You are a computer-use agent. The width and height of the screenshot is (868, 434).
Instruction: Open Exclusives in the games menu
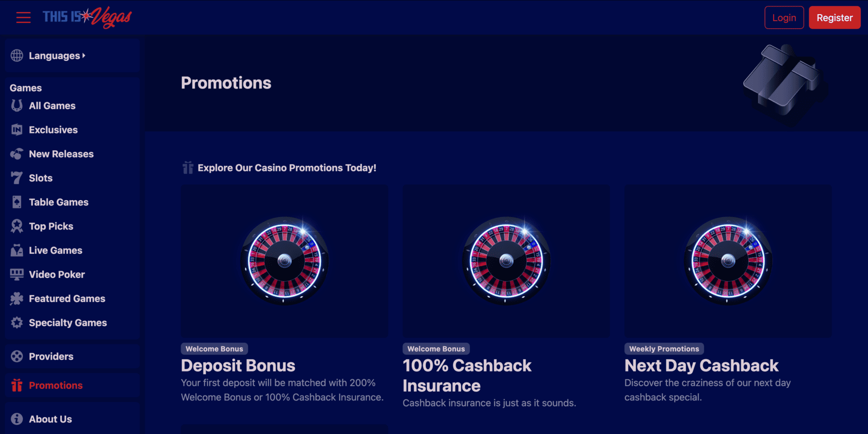(x=53, y=130)
